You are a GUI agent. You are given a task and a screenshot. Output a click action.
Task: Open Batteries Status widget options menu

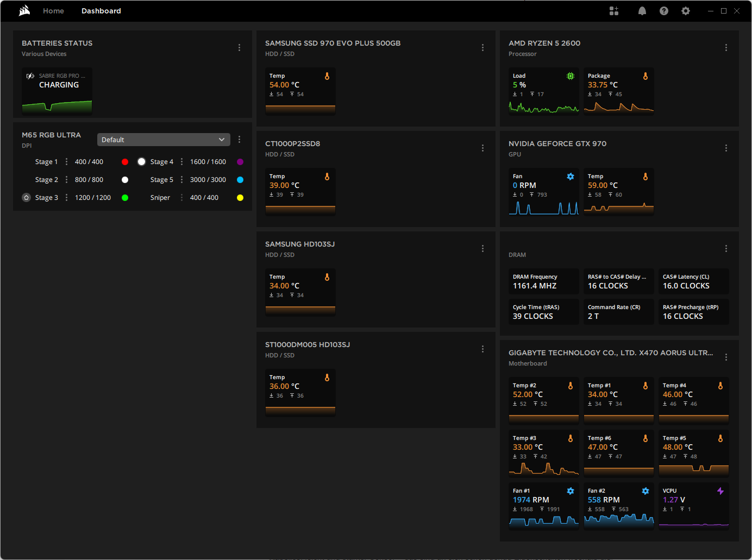pyautogui.click(x=239, y=48)
